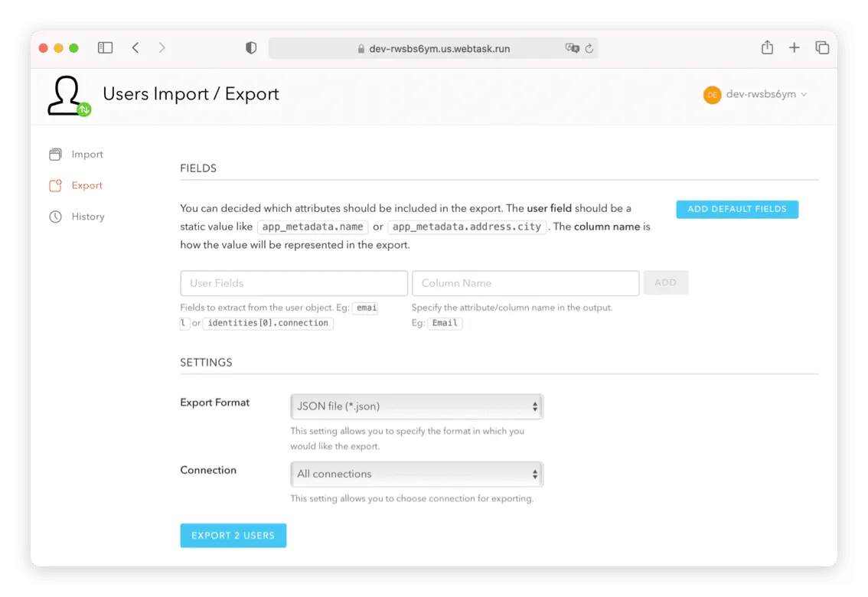The image size is (868, 597).
Task: Click the identities[0].connection example text
Action: click(268, 323)
